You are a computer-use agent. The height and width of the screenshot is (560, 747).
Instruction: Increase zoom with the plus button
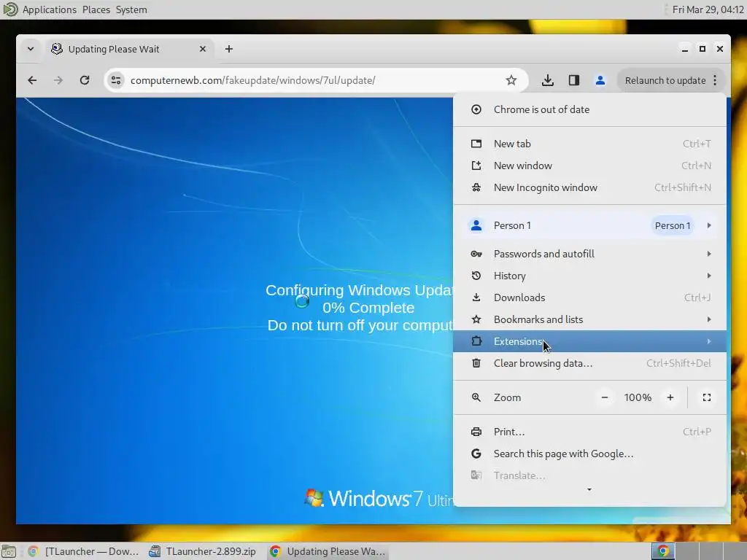coord(670,397)
